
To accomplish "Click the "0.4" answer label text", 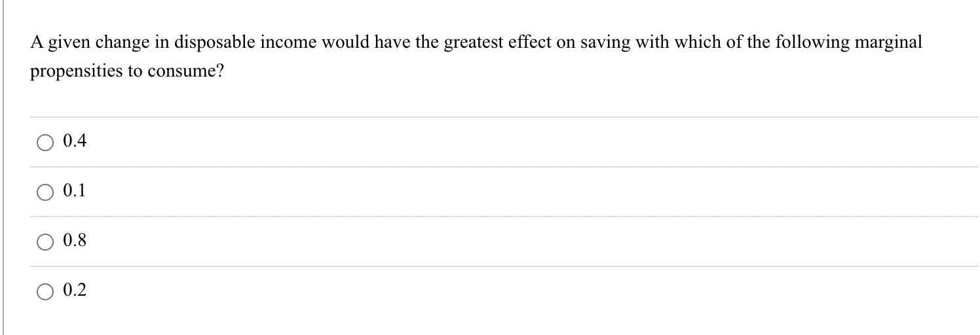I will click(75, 141).
